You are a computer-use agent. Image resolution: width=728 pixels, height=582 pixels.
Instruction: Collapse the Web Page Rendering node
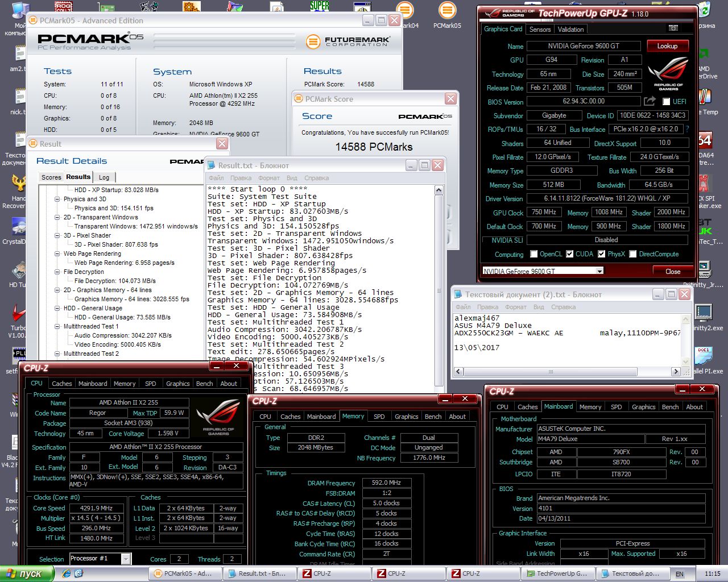(57, 253)
